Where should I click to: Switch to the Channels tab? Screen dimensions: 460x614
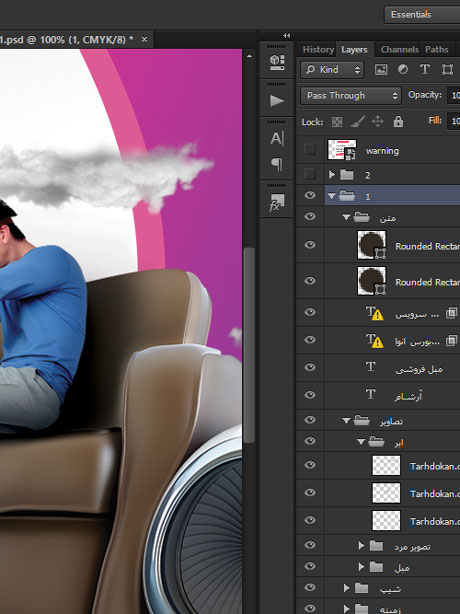[399, 49]
